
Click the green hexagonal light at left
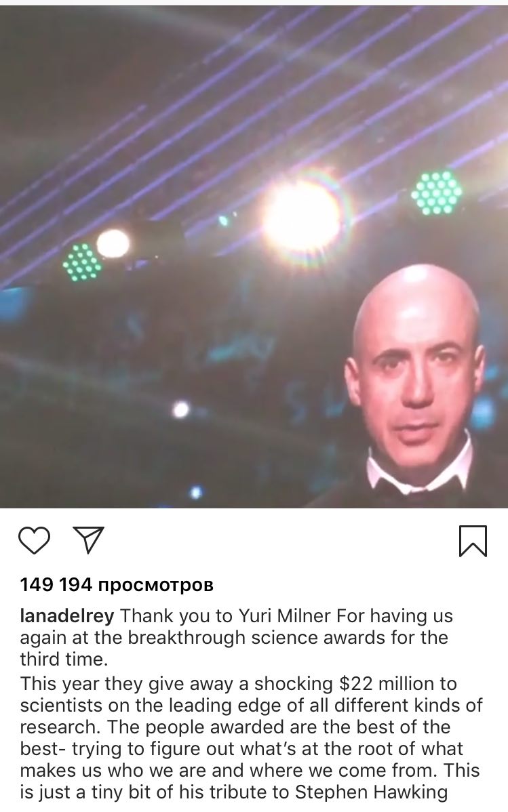coord(81,262)
